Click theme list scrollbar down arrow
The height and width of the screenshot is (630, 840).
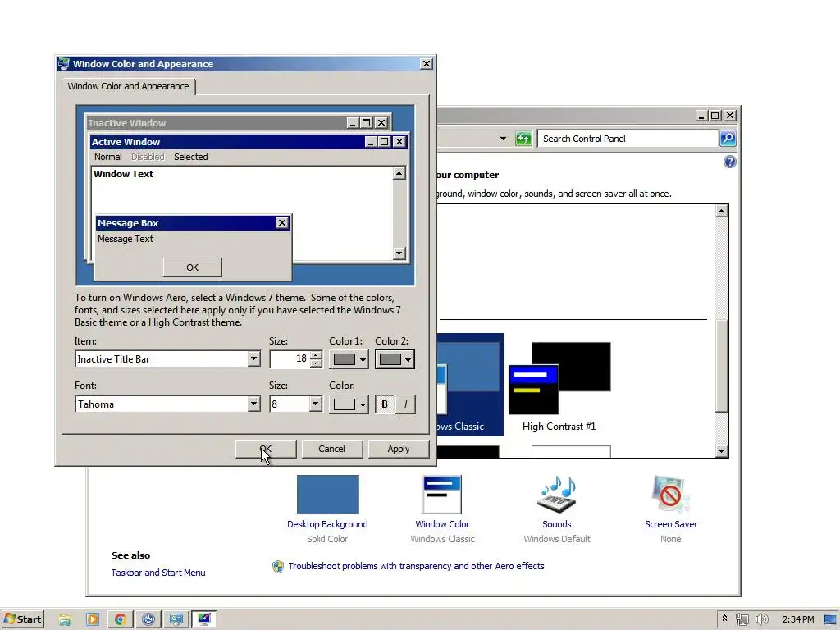click(x=722, y=451)
